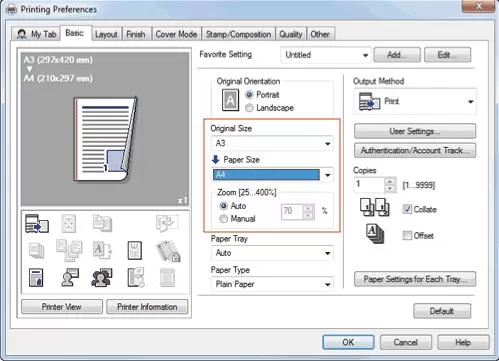
Task: Decrease copies with the down stepper arrow
Action: (x=390, y=189)
